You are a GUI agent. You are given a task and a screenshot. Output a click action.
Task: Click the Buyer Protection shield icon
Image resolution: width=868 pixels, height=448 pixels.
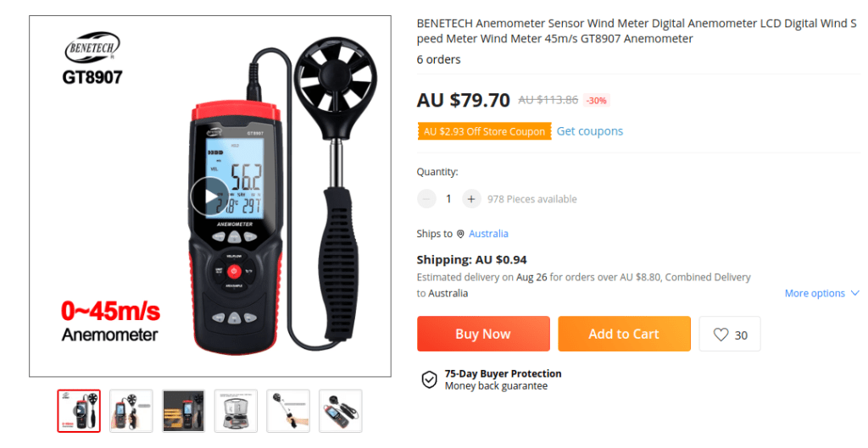pyautogui.click(x=430, y=379)
